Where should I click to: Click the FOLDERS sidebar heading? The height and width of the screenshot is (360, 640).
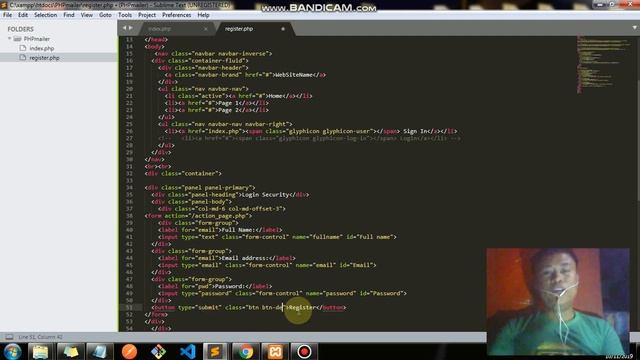[x=20, y=29]
